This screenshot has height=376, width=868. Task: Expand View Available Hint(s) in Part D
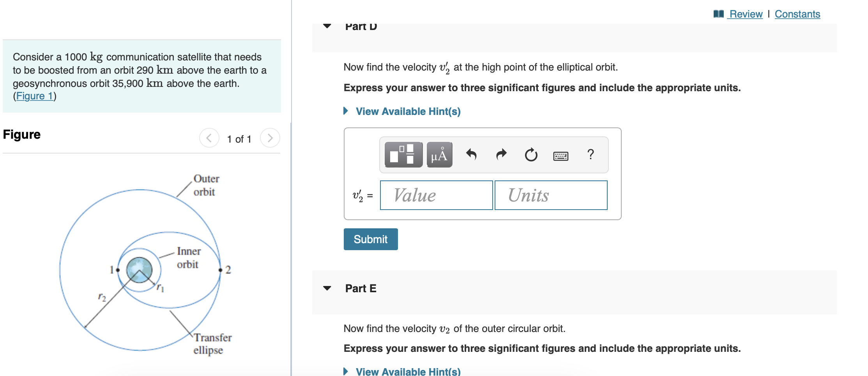(x=407, y=111)
